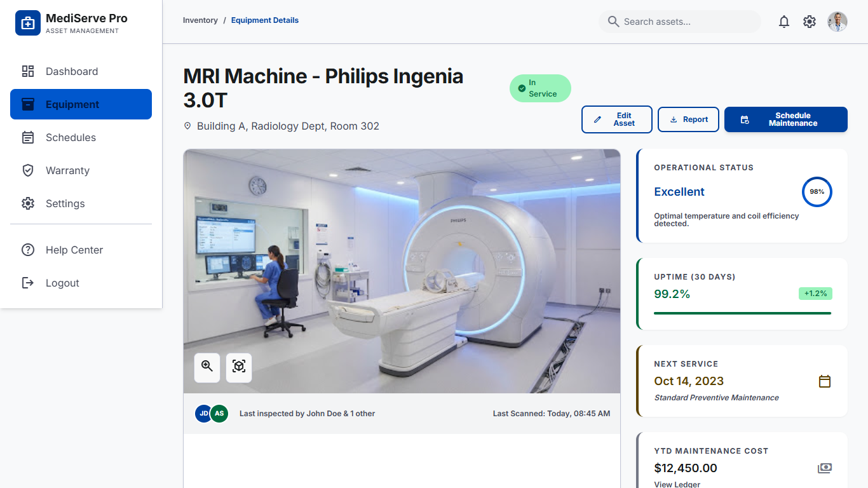
Task: Click the AS inspector avatar
Action: [x=219, y=414]
